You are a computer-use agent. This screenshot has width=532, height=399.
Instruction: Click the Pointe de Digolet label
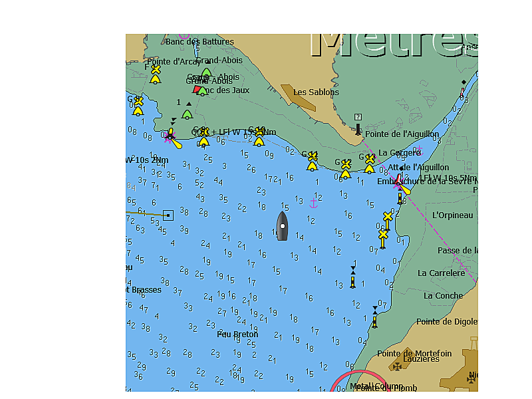[x=447, y=322]
